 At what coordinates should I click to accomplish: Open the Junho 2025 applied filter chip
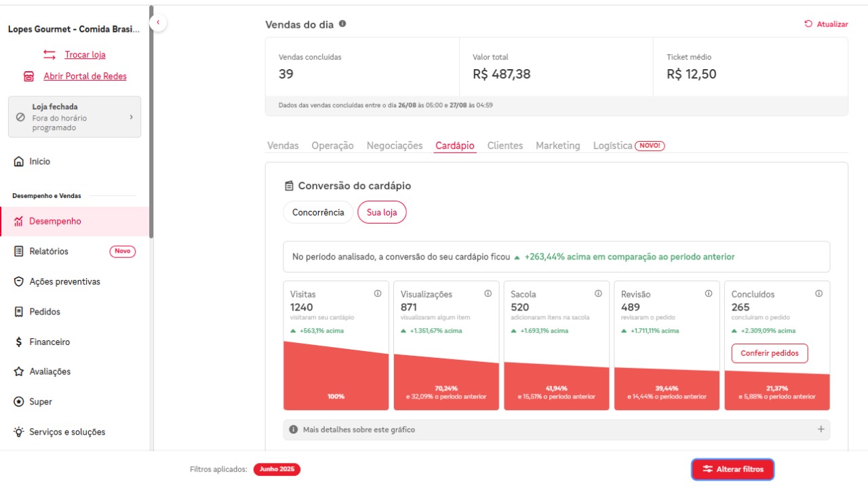tap(277, 469)
